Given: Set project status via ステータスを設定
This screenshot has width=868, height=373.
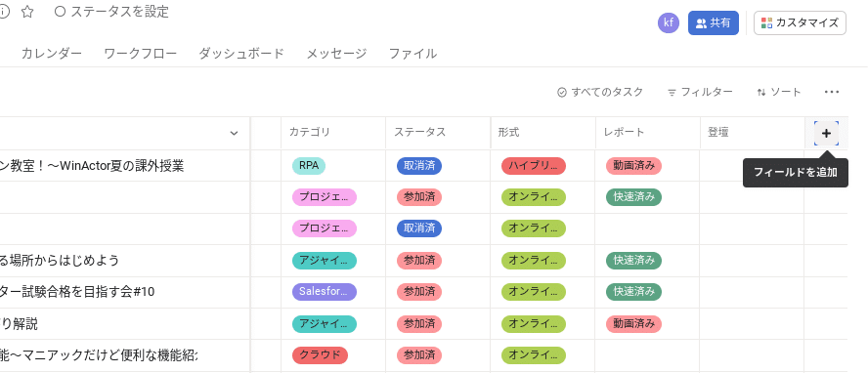Looking at the screenshot, I should click(x=111, y=12).
